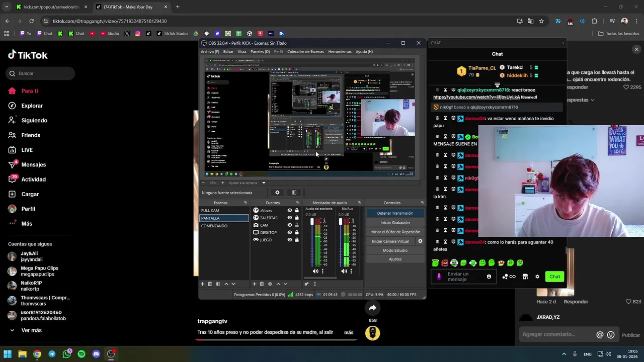644x362 pixels.
Task: Open Kick chat settings gear
Action: [x=537, y=277]
